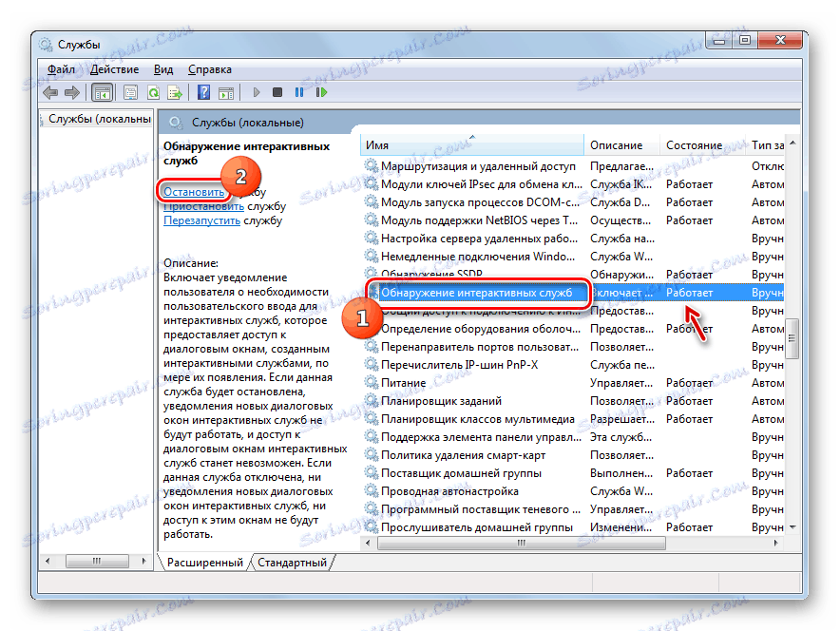This screenshot has width=840, height=631.
Task: Open the Действие menu
Action: (x=114, y=69)
